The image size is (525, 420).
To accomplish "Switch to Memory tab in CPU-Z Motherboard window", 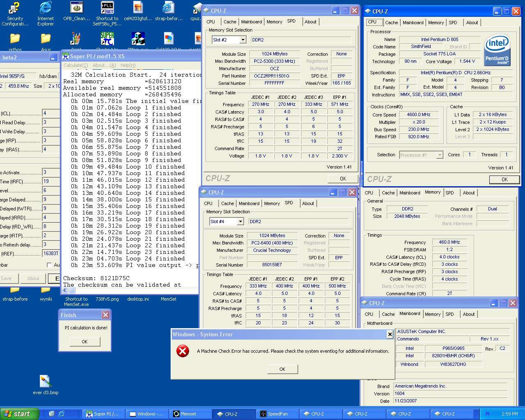I will 433,314.
